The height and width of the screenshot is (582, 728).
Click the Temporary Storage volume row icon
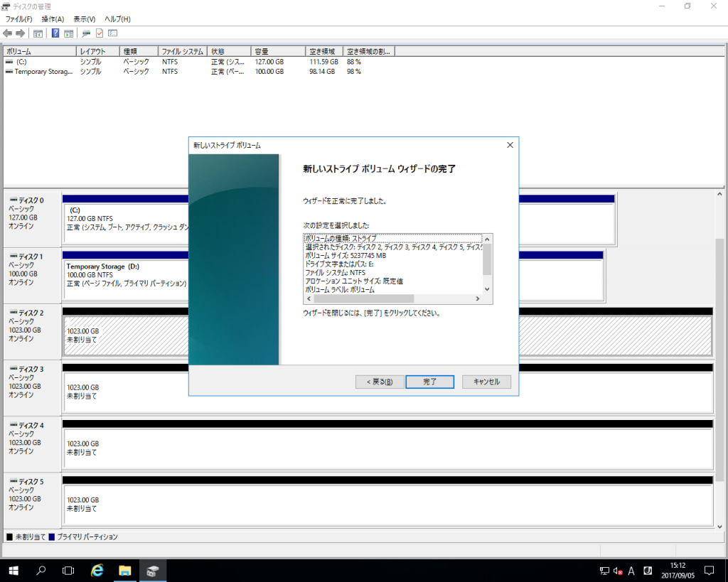pos(9,72)
